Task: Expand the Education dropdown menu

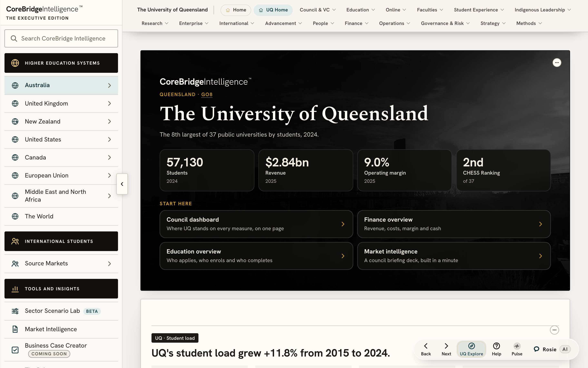Action: coord(361,10)
